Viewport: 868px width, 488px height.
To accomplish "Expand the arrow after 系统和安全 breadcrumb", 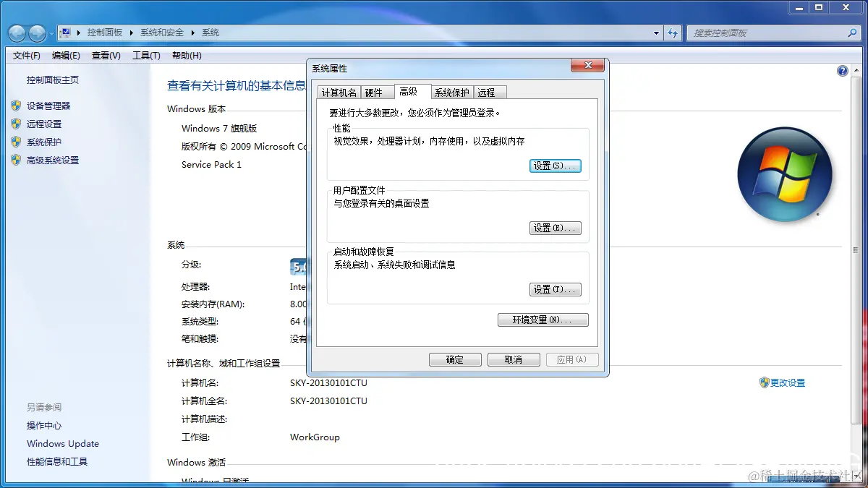I will pos(193,33).
